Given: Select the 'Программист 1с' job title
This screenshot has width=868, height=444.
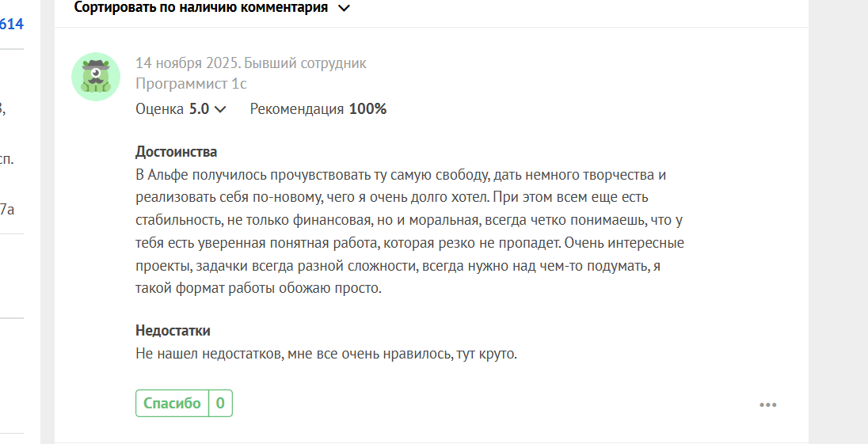Looking at the screenshot, I should (191, 83).
